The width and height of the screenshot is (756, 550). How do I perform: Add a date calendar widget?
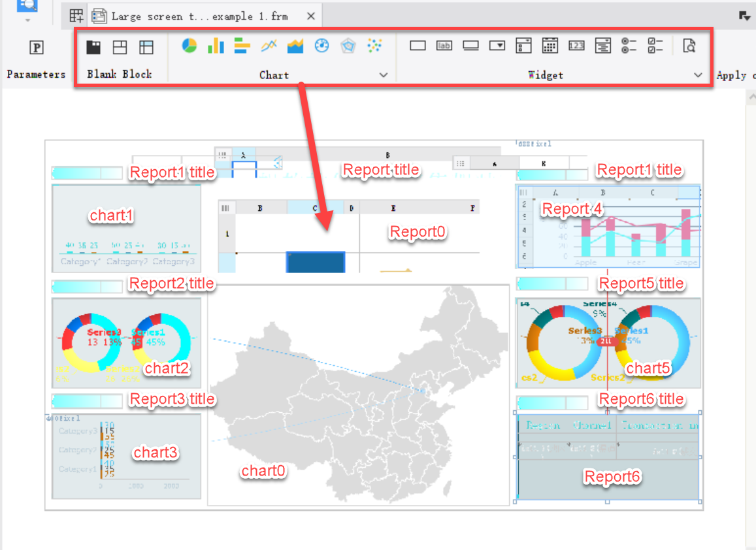(x=550, y=46)
